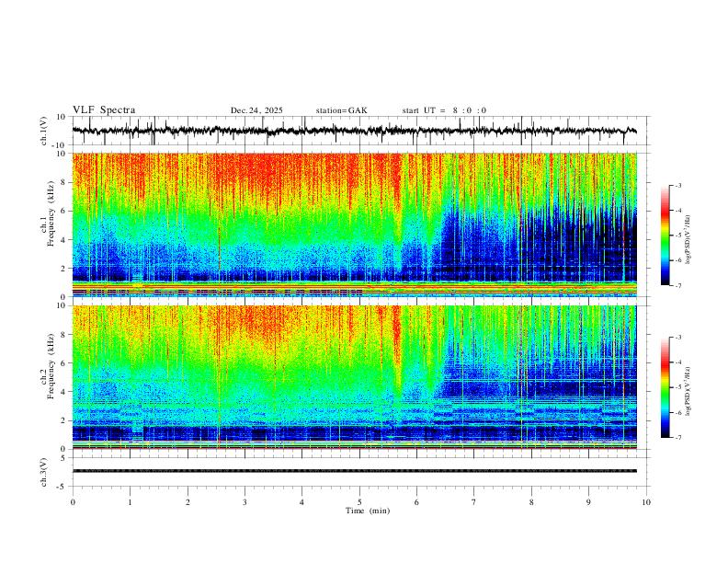Click the ch.2 PSD color scale bar
728x563 pixels.
click(665, 387)
